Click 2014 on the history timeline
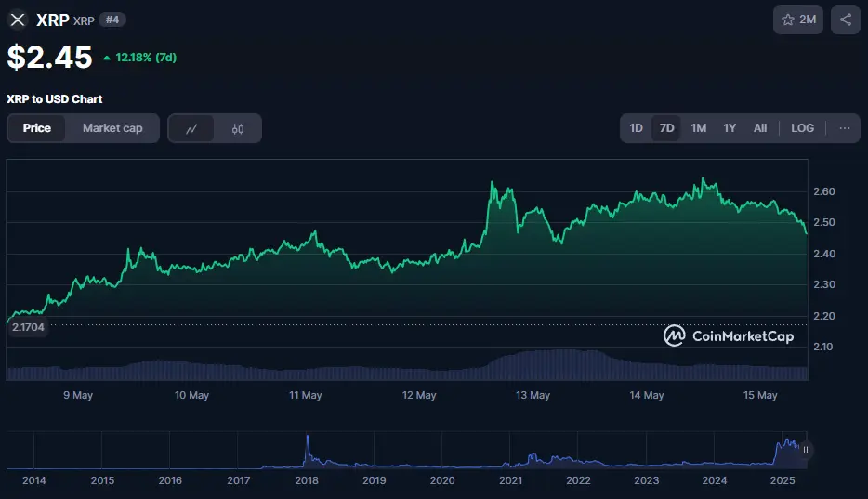This screenshot has width=868, height=499. pyautogui.click(x=33, y=480)
